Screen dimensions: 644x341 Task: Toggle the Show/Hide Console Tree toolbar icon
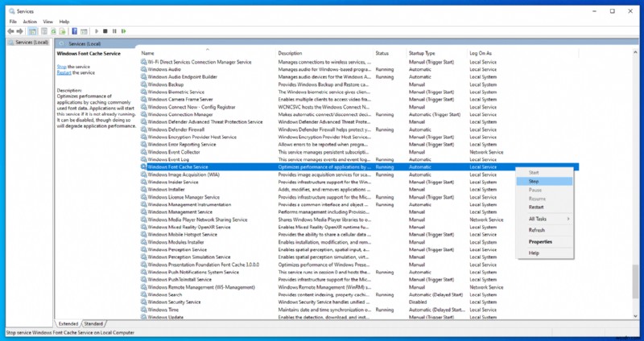[32, 31]
